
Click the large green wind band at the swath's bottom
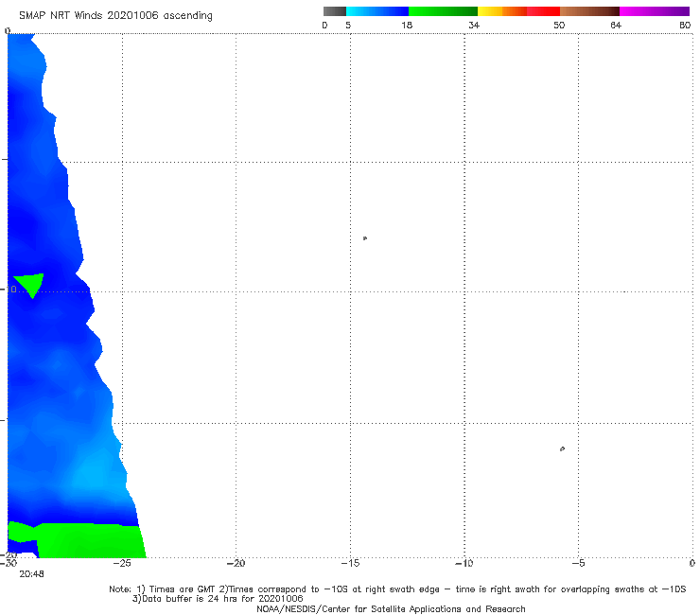click(91, 541)
